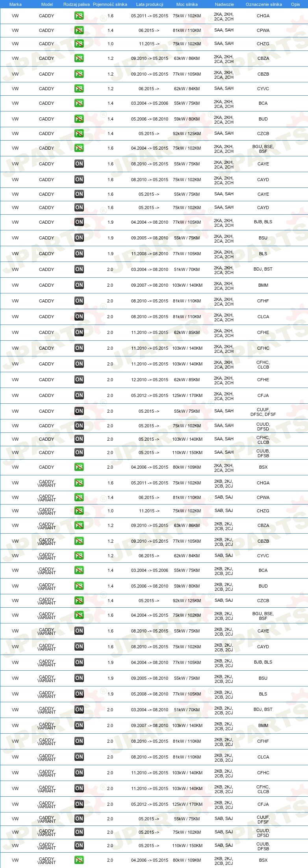The height and width of the screenshot is (868, 308).
Task: Click the Lata produkcji column header
Action: tap(150, 4)
